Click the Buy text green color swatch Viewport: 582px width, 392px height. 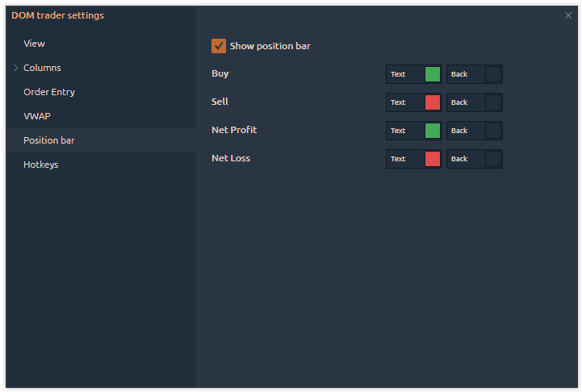point(433,74)
